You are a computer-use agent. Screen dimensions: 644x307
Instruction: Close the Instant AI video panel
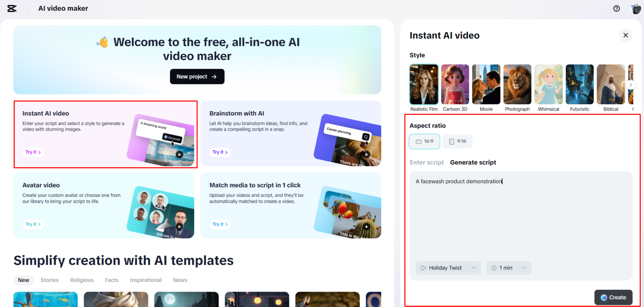pos(626,35)
